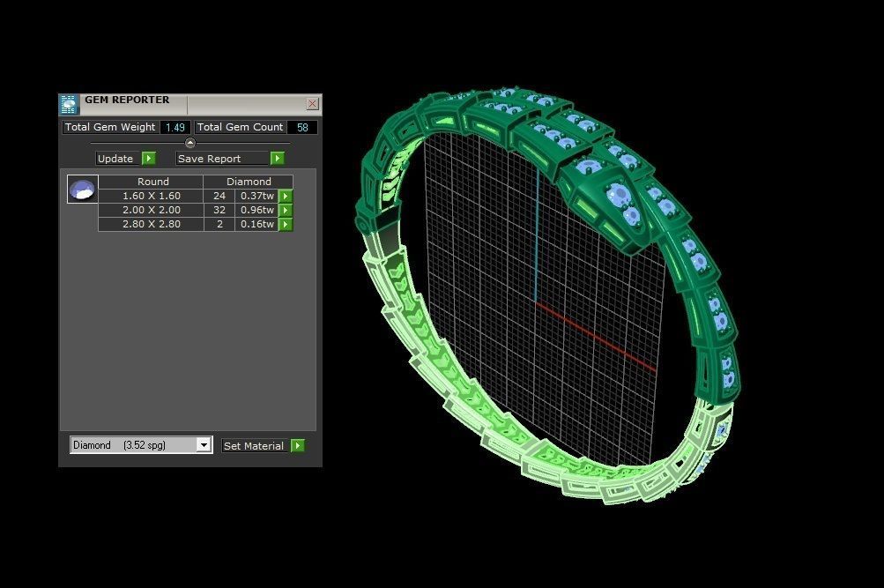This screenshot has height=588, width=884.
Task: Collapse the panel using the round arrow toggle
Action: point(190,143)
